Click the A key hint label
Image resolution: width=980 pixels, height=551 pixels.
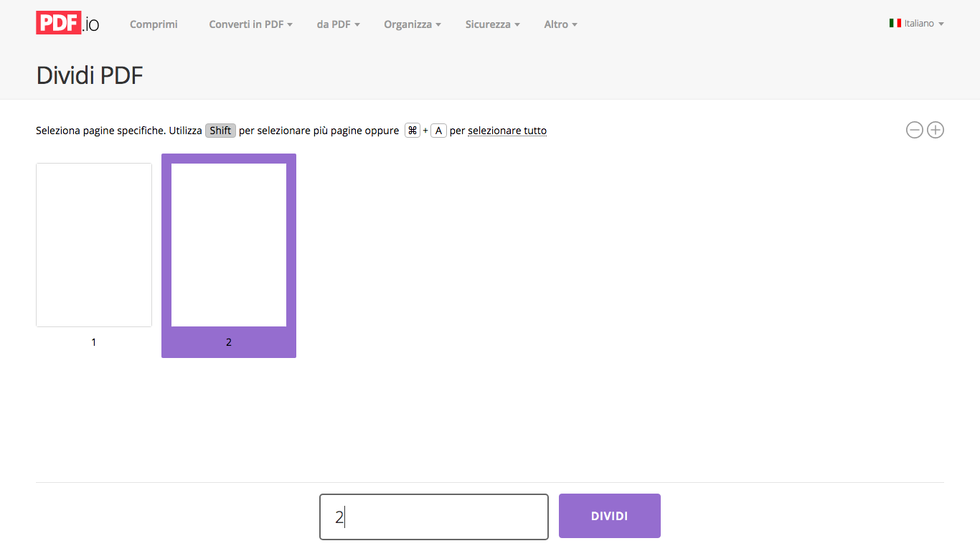438,131
